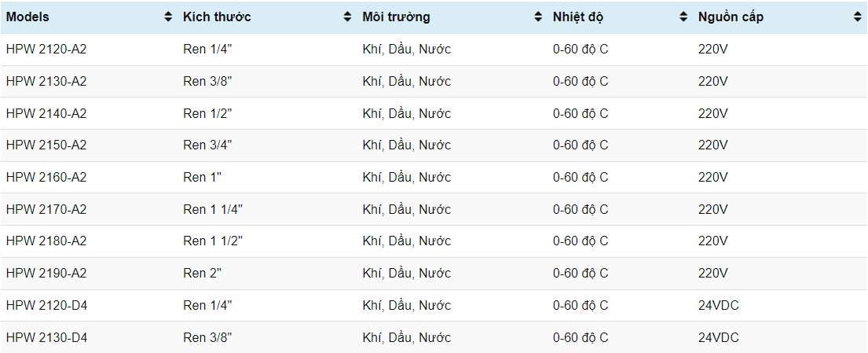The image size is (868, 353).
Task: Click the Nhiệt độ column header label
Action: [578, 17]
